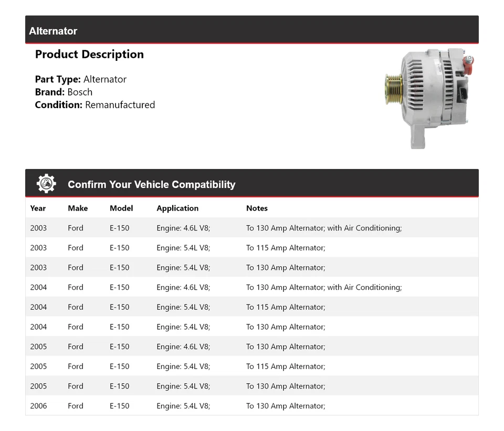Click the Confirm Your Vehicle Compatibility heading
Viewport: 504px width, 431px height.
coord(151,184)
